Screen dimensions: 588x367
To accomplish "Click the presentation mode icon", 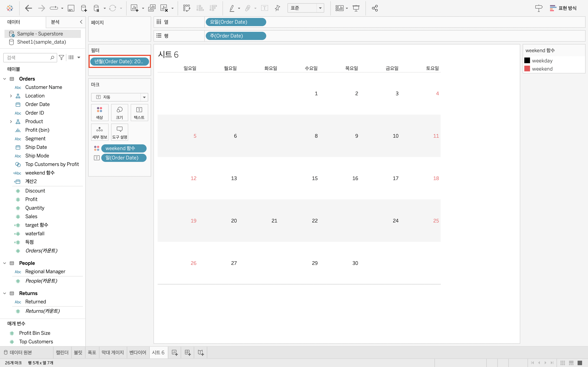I will pos(356,8).
